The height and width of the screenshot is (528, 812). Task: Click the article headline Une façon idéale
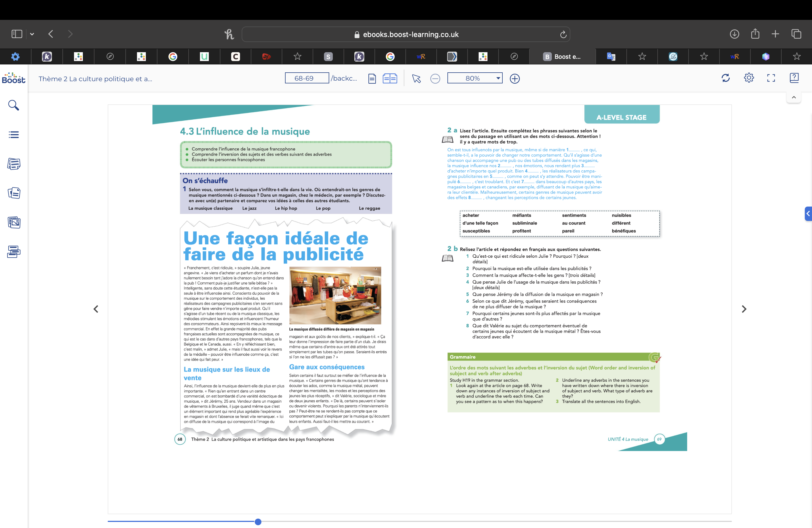coord(276,246)
